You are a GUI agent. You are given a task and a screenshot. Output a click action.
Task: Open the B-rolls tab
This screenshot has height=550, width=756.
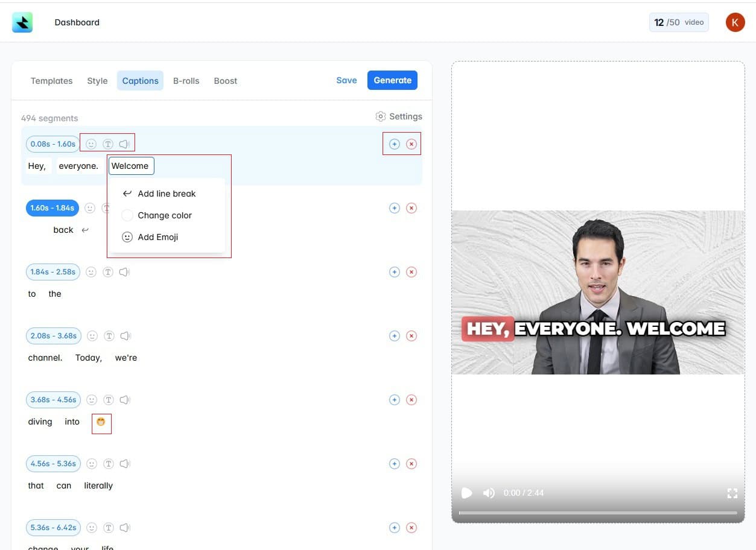coord(186,80)
